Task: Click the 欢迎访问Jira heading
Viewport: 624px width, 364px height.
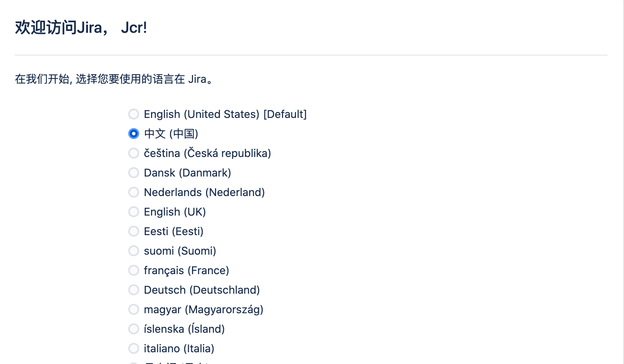Action: click(81, 28)
